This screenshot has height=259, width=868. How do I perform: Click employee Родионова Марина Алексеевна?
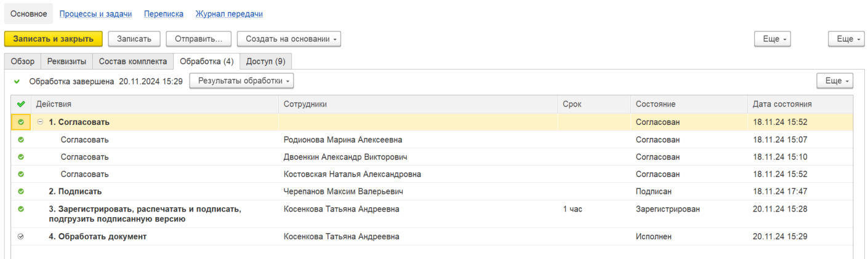[x=343, y=140]
